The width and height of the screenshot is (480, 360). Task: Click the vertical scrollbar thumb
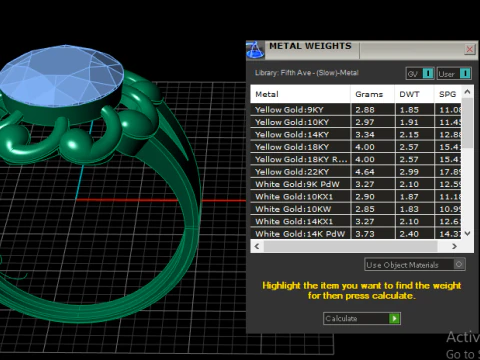pyautogui.click(x=467, y=123)
